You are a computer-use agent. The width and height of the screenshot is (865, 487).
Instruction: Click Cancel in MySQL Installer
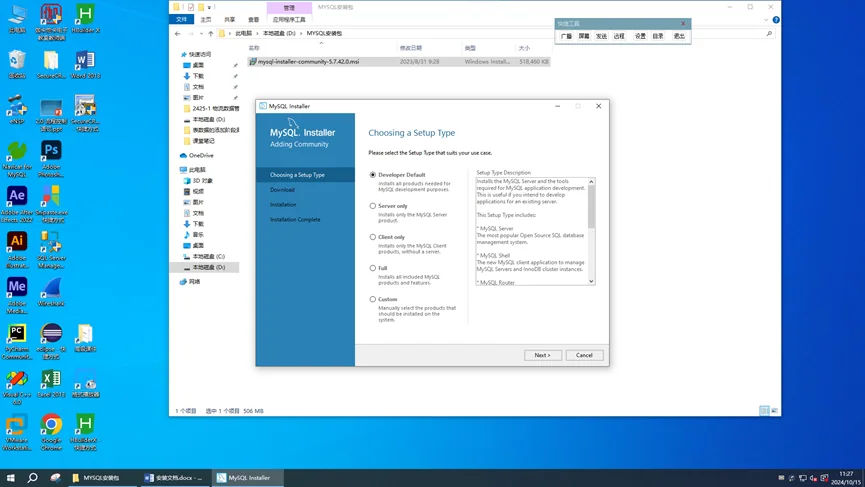pyautogui.click(x=584, y=355)
